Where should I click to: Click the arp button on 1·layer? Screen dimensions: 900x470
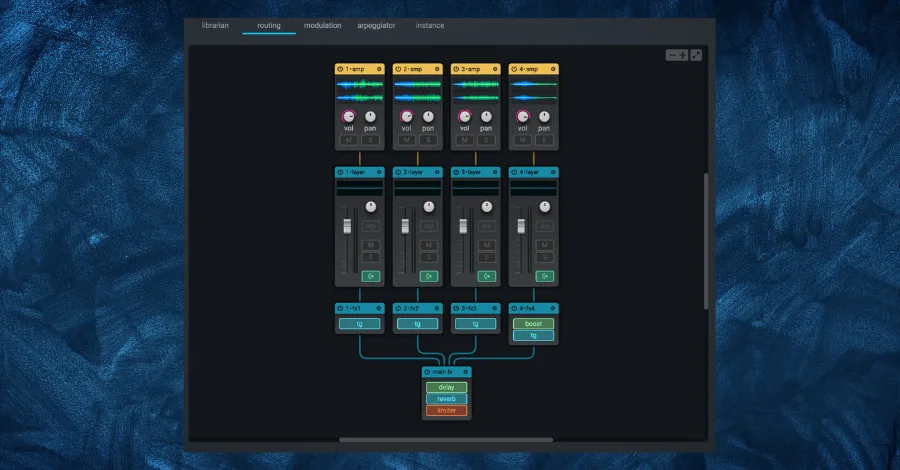point(371,226)
